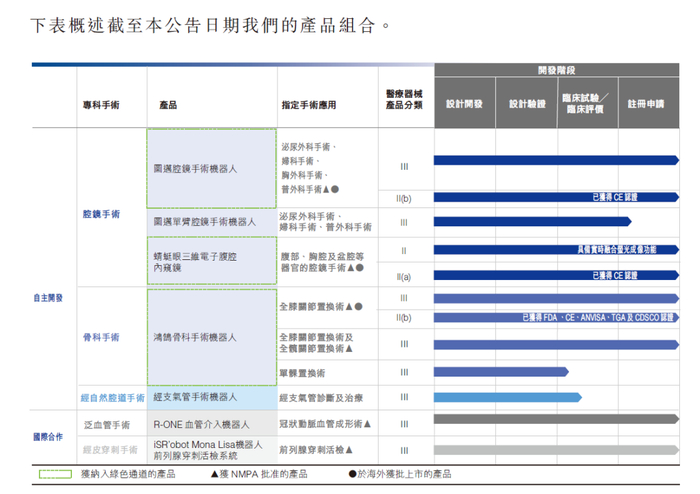Click the 骨科手術 specialty label

[101, 337]
